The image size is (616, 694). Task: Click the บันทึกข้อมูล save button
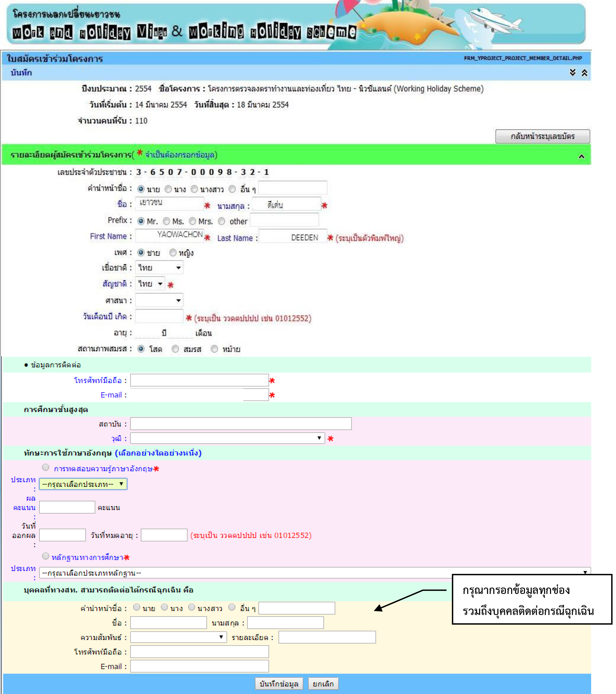pos(279,683)
